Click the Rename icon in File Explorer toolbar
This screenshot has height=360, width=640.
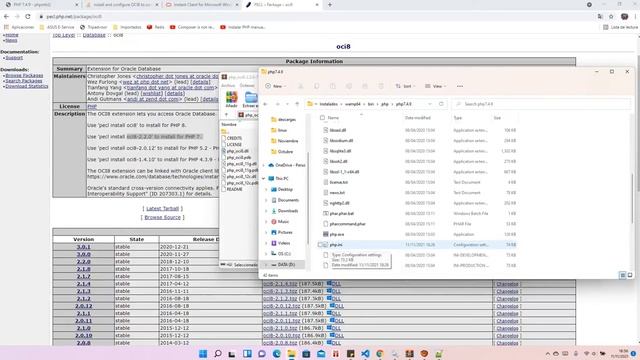349,86
